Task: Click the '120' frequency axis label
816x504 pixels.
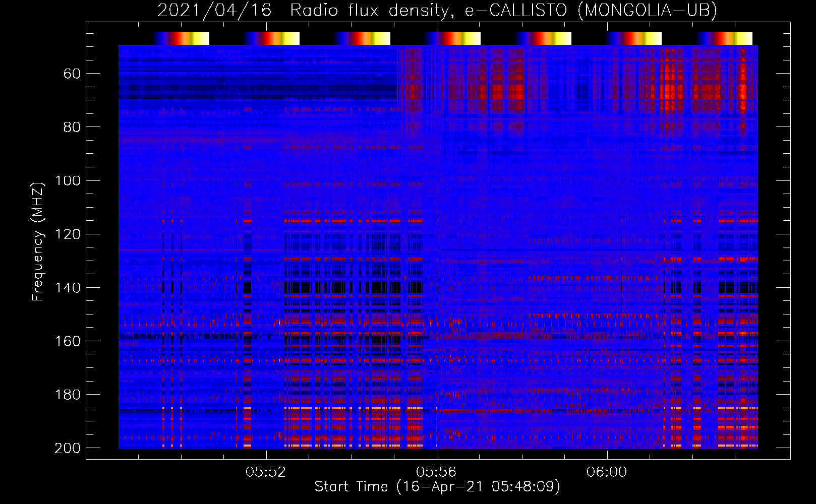Action: tap(68, 234)
